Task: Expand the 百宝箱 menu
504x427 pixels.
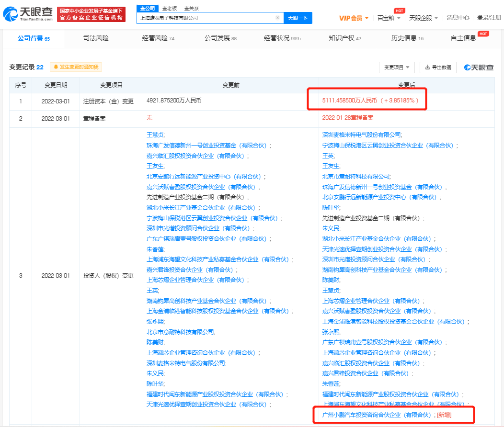Action: coord(389,18)
